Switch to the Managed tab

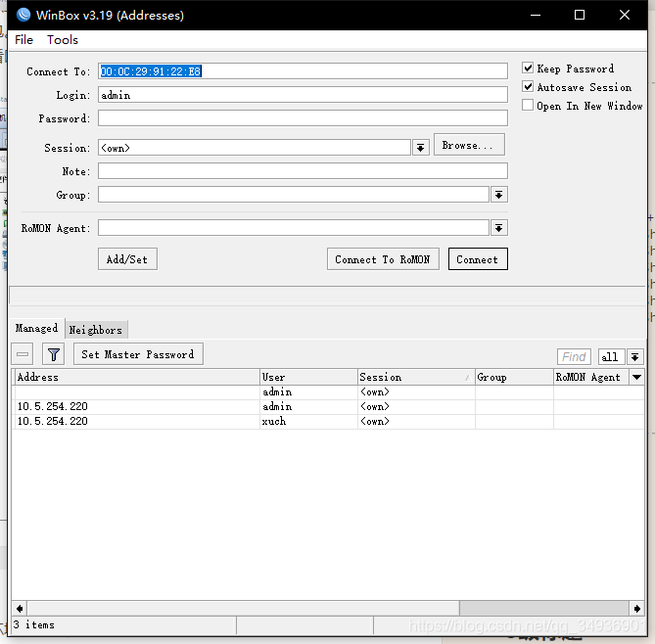(x=37, y=328)
